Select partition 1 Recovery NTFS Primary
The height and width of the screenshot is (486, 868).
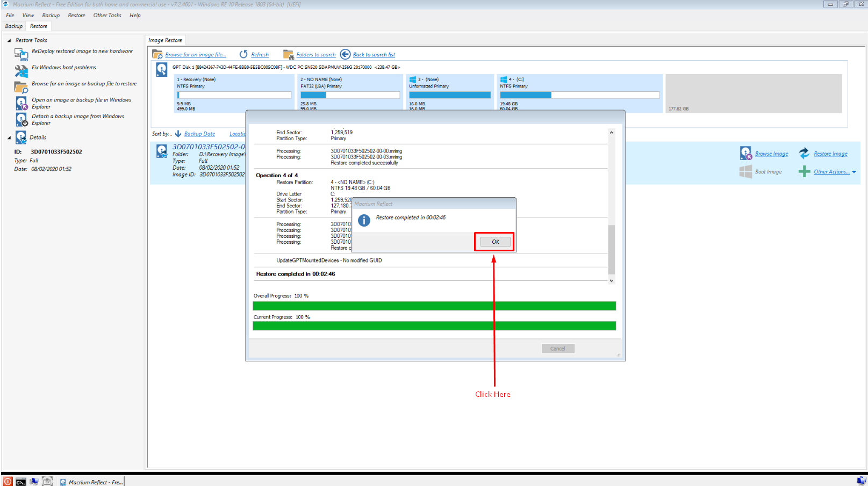pyautogui.click(x=234, y=93)
